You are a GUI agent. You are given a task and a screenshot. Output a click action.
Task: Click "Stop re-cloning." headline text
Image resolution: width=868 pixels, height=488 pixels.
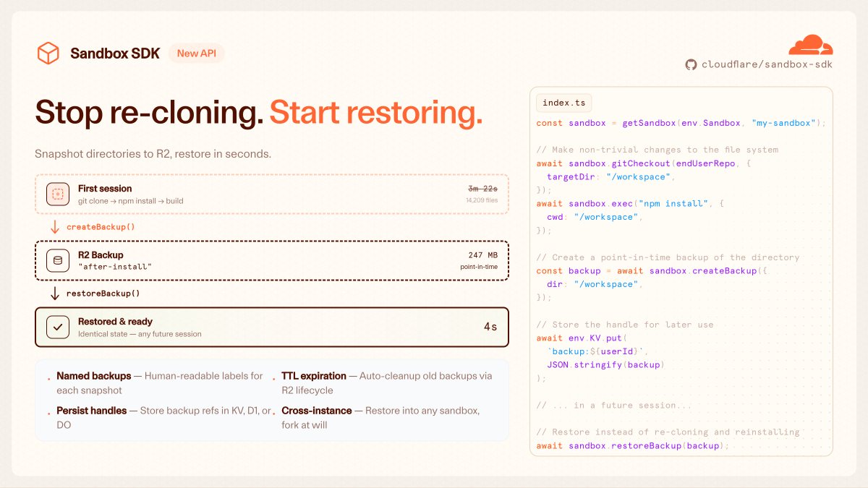(x=149, y=113)
